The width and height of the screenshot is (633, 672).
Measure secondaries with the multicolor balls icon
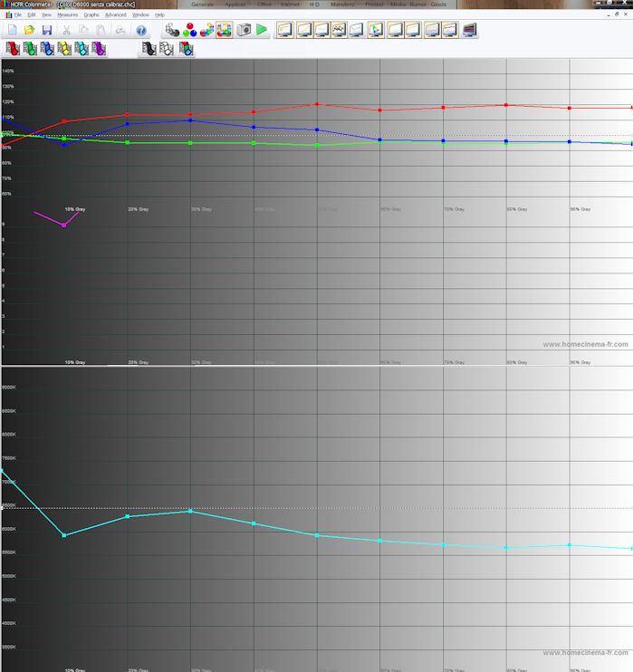point(207,30)
